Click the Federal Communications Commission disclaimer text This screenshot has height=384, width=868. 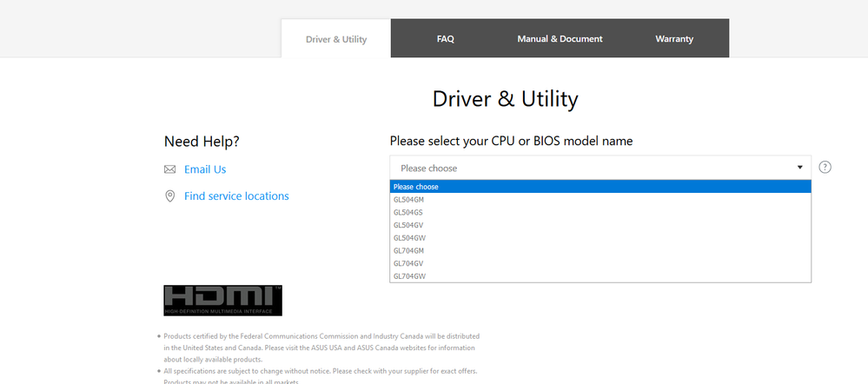(x=321, y=348)
